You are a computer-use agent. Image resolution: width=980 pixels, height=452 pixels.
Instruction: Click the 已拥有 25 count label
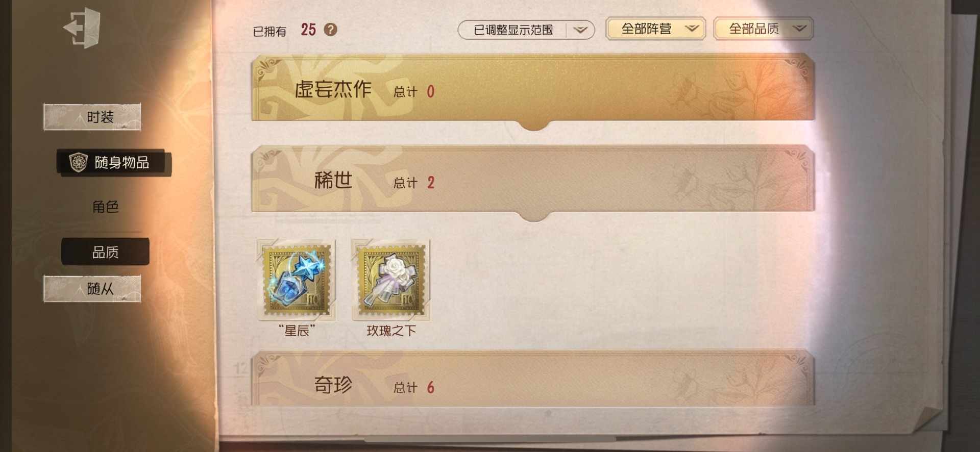284,30
